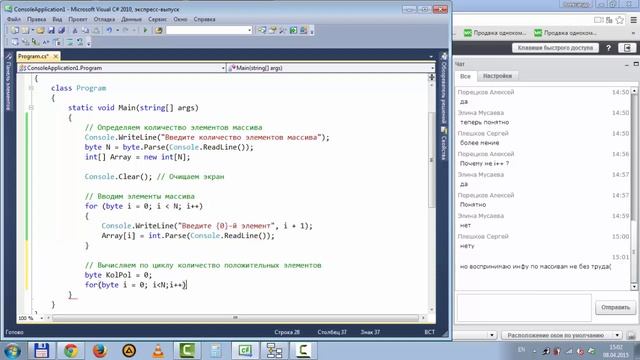Click the Undo arrow icon

tap(109, 30)
